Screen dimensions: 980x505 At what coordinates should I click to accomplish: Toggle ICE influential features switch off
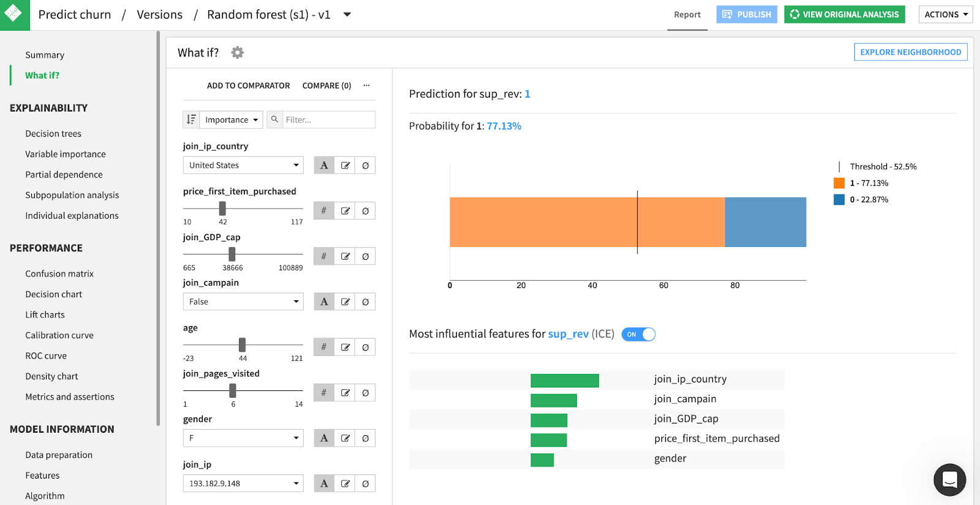[638, 334]
